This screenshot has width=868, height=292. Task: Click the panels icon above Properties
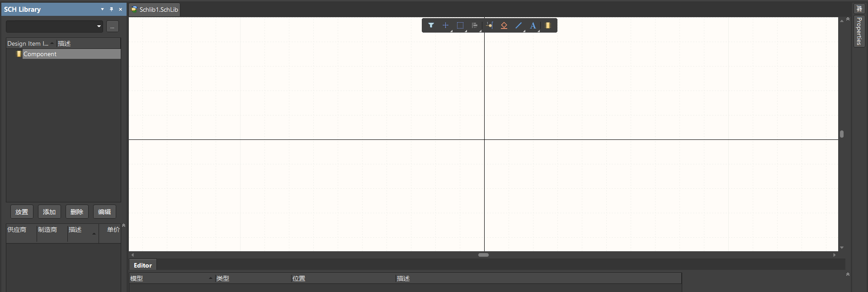859,9
